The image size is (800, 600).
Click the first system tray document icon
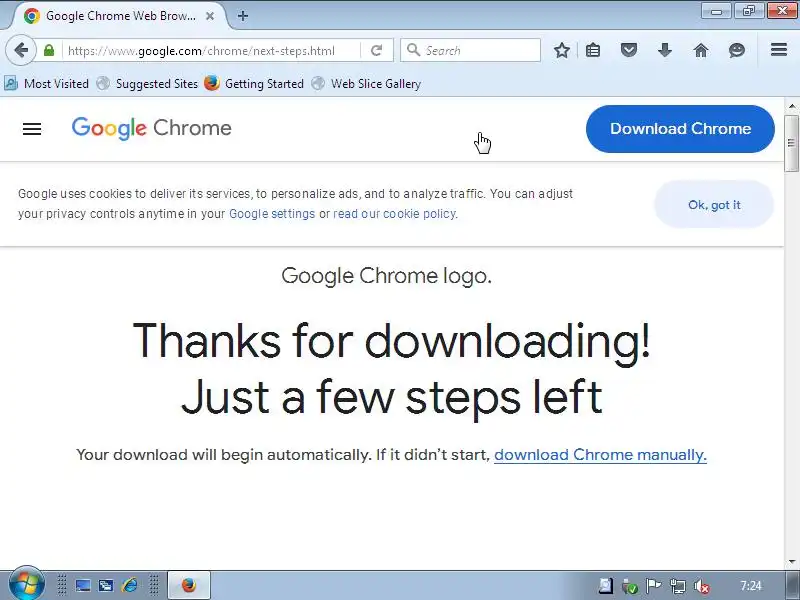(x=606, y=586)
